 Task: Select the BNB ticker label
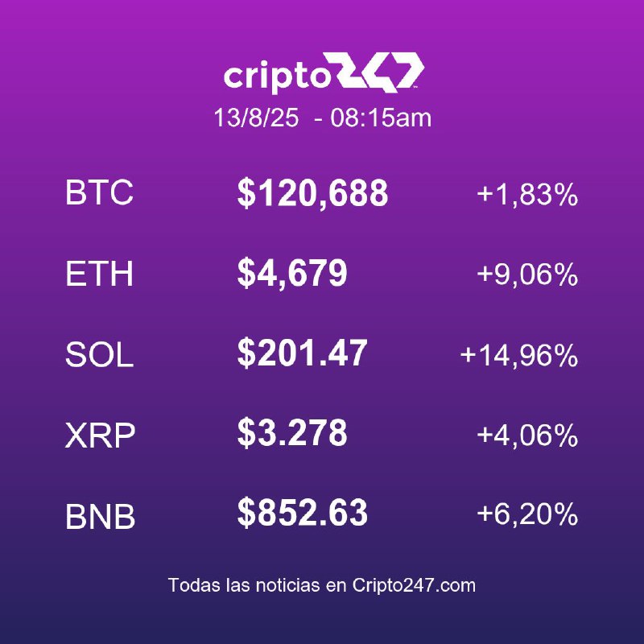[100, 516]
